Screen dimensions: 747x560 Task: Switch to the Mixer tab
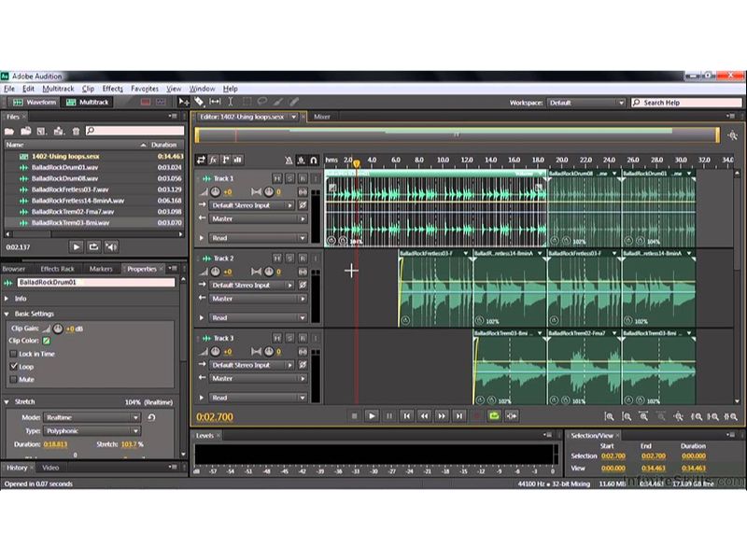click(321, 117)
